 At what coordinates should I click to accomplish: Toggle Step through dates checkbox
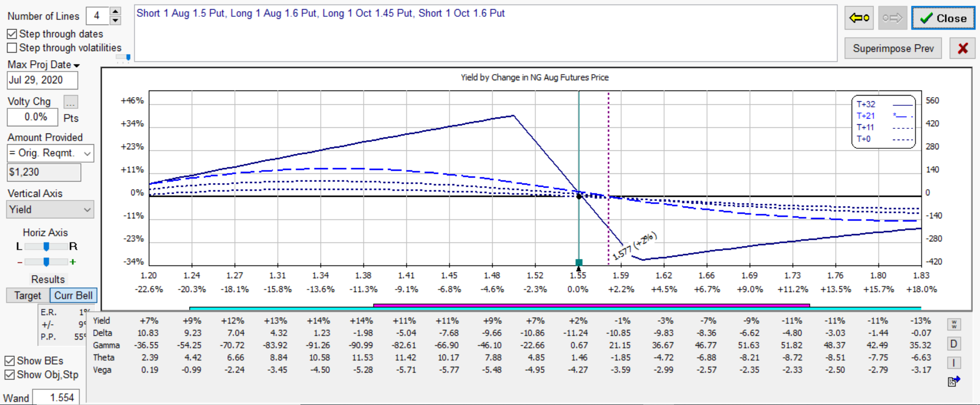tap(12, 34)
